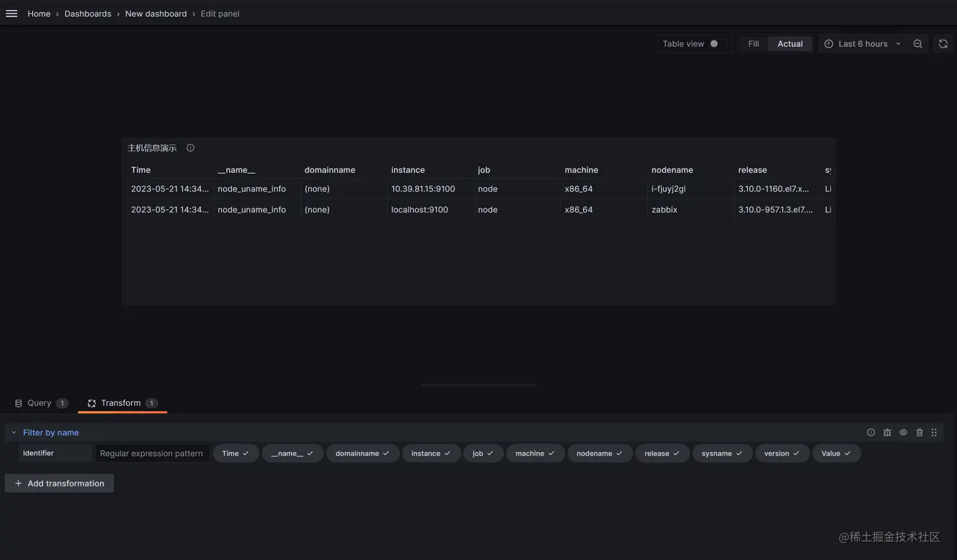
Task: Open the hamburger navigation menu
Action: pos(11,13)
